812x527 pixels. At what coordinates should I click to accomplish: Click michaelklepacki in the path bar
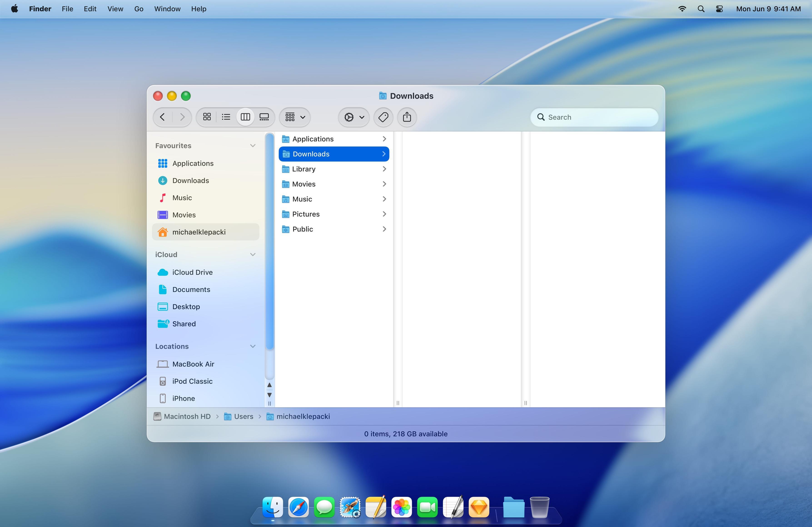click(298, 416)
